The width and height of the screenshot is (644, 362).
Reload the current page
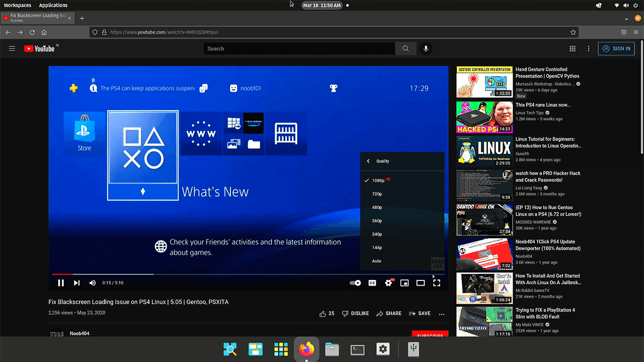(32, 32)
